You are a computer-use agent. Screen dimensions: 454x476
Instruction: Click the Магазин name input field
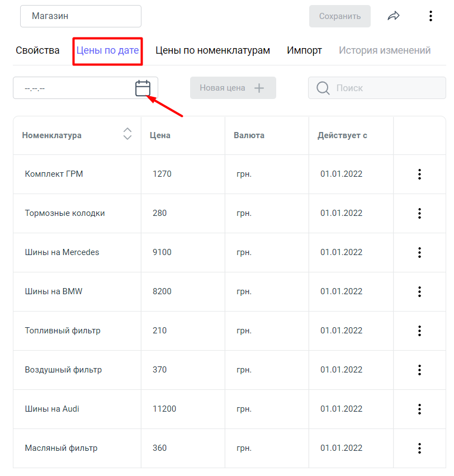click(81, 16)
